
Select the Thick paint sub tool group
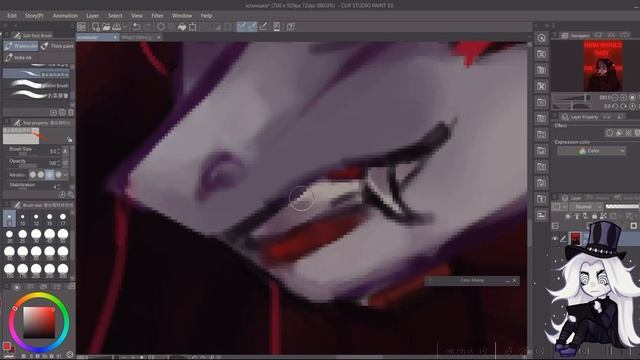coord(57,46)
